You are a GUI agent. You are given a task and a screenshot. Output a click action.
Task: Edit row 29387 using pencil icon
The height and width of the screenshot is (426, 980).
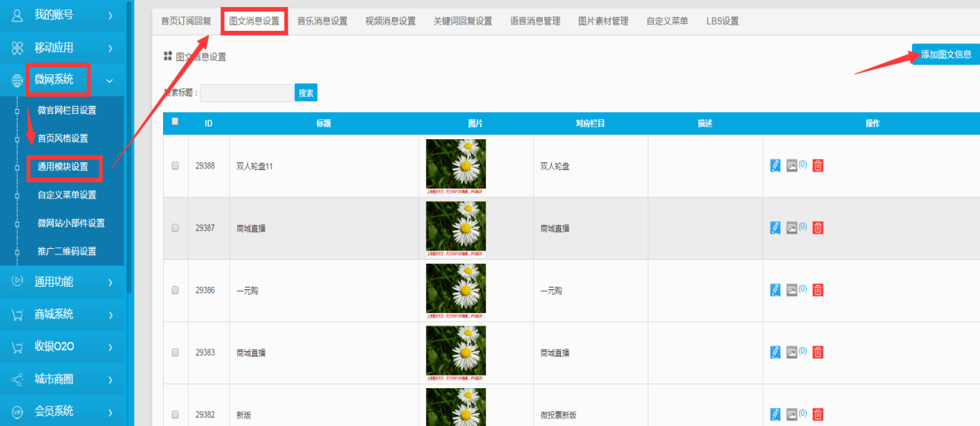775,227
